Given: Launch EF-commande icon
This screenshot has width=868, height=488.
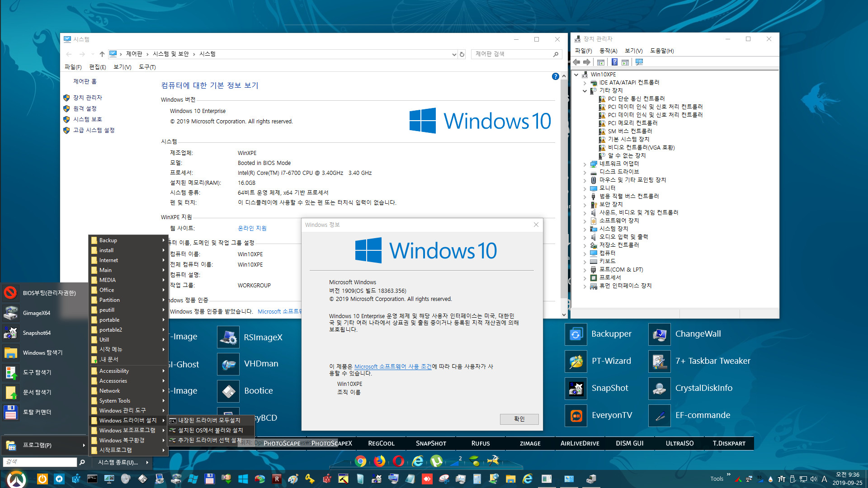Looking at the screenshot, I should tap(659, 416).
